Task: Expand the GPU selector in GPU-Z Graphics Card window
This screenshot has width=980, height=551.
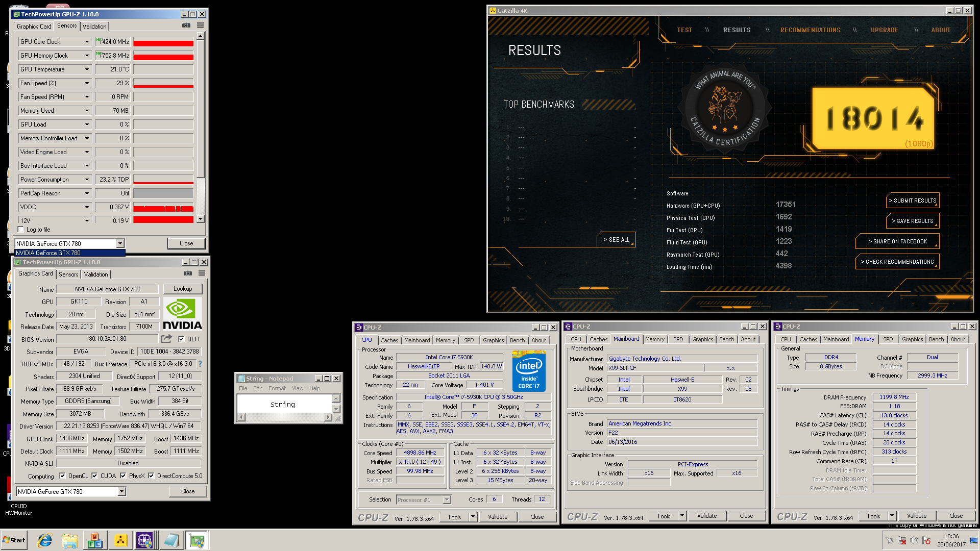Action: click(x=121, y=491)
